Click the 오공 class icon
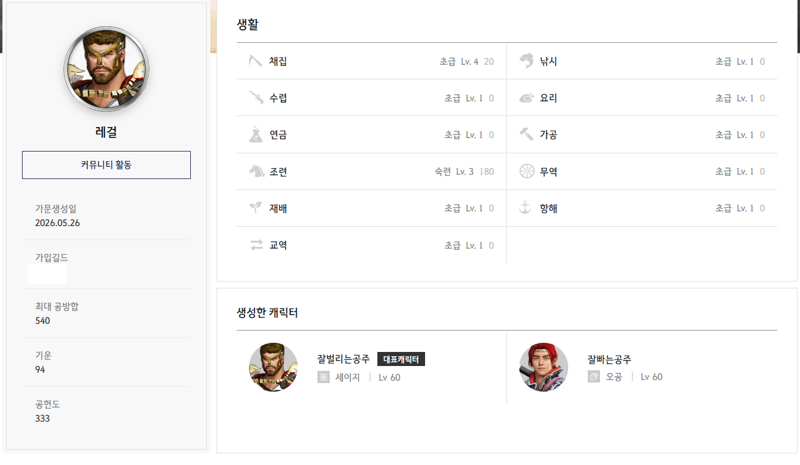 click(593, 377)
